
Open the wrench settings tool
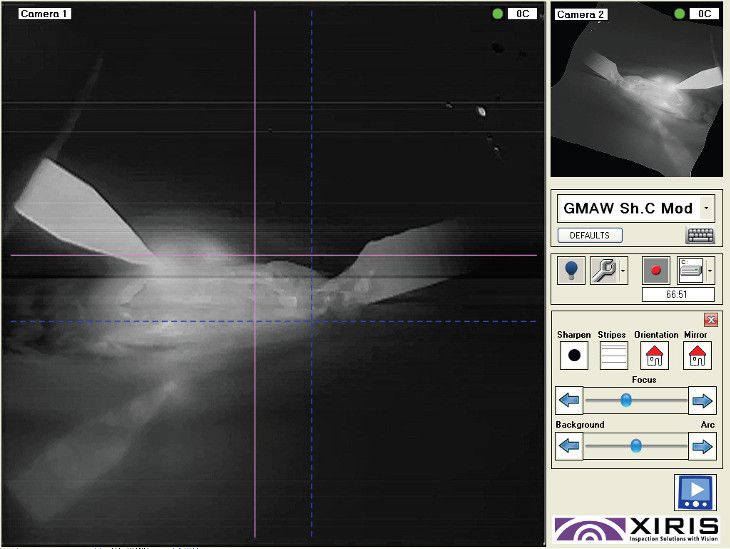coord(603,270)
